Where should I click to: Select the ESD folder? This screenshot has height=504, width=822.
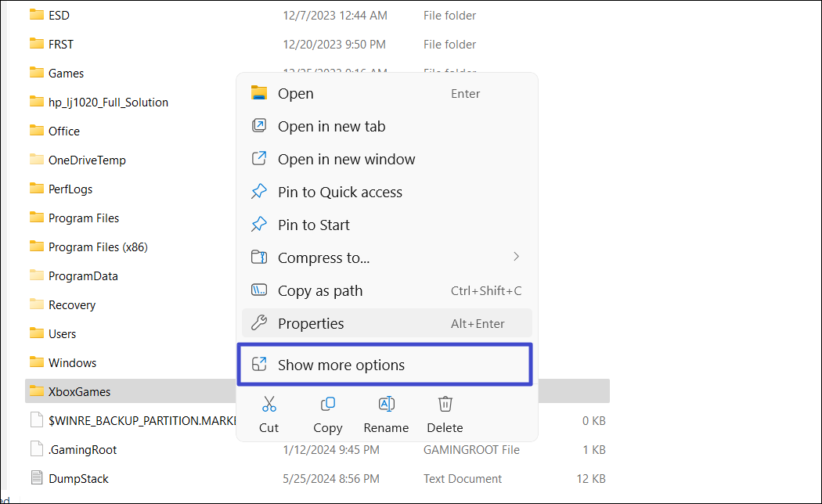(x=59, y=15)
